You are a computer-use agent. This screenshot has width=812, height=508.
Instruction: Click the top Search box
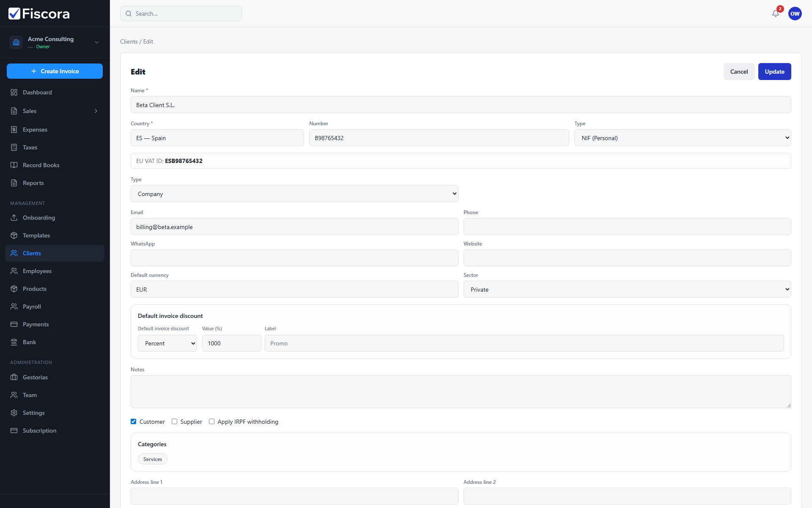click(x=181, y=14)
